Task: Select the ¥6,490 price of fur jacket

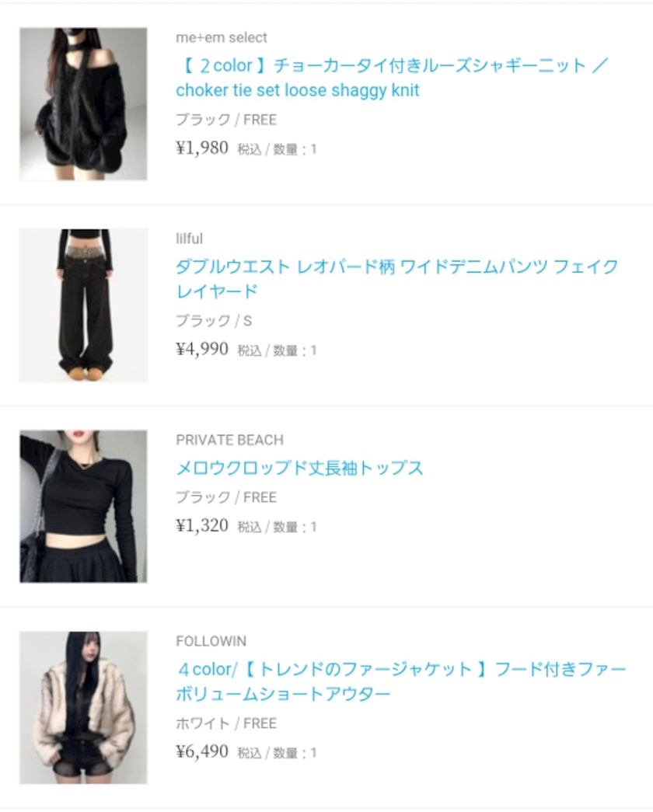Action: (x=202, y=751)
